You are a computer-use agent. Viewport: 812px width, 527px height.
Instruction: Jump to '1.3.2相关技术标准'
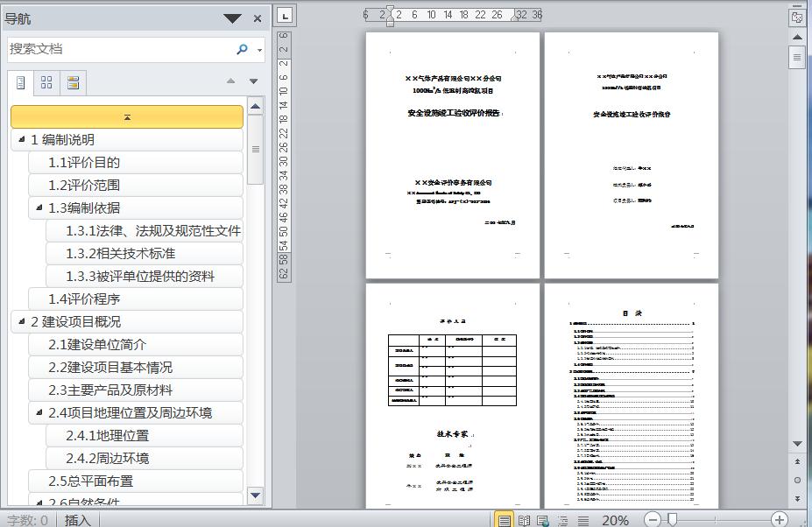[145, 254]
